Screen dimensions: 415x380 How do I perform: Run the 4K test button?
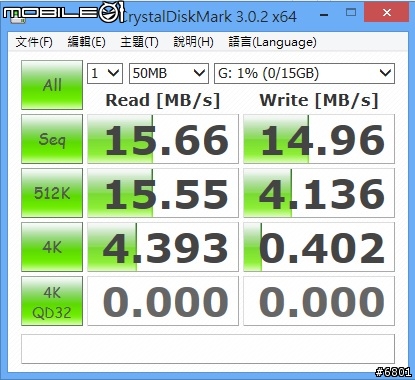click(52, 247)
